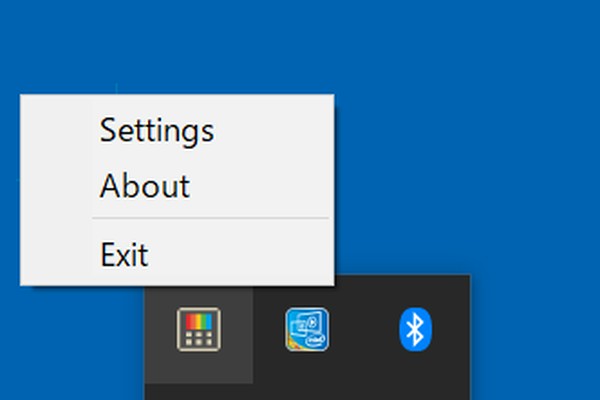600x400 pixels.
Task: Click the blank gutter left of Exit
Action: point(56,254)
